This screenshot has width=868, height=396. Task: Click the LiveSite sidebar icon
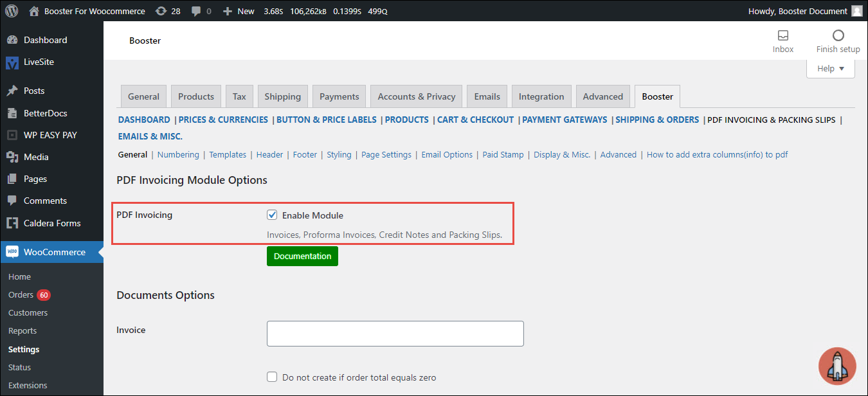click(x=12, y=62)
